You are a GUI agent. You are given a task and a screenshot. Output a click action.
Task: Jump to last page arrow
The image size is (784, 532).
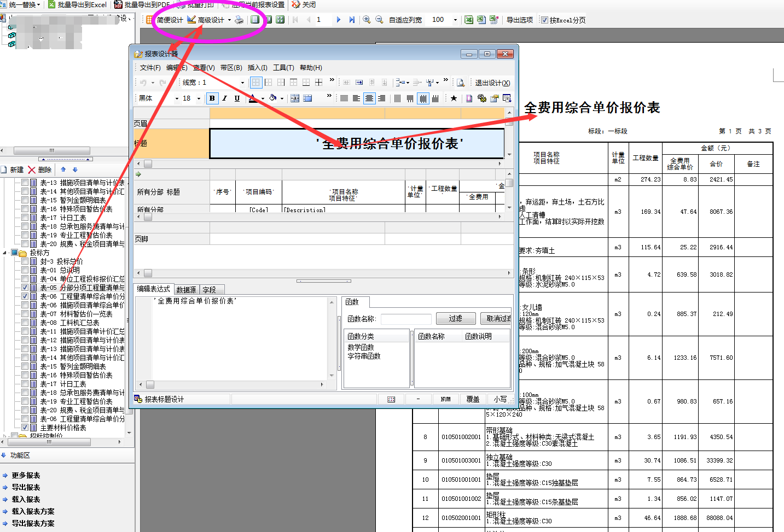point(352,20)
